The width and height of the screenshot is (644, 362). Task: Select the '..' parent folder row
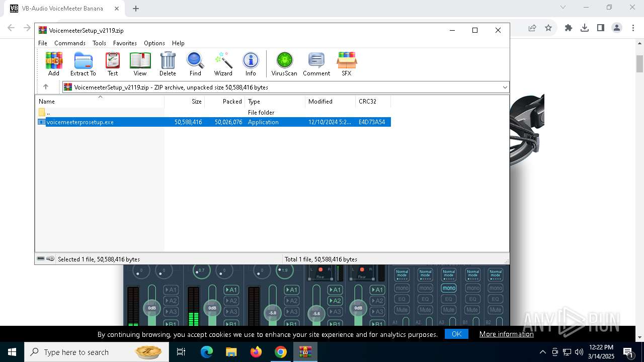(x=213, y=113)
